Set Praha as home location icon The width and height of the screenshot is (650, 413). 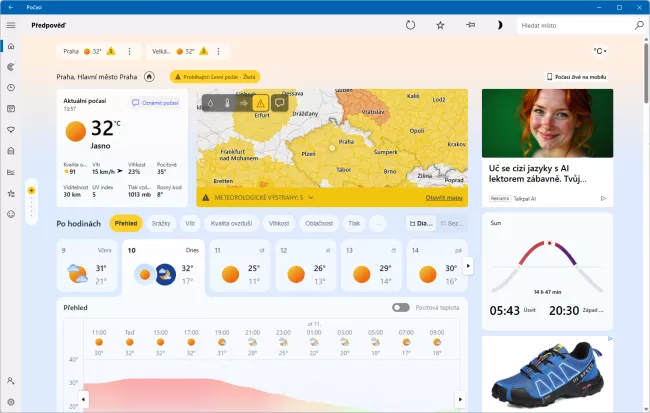tap(149, 77)
